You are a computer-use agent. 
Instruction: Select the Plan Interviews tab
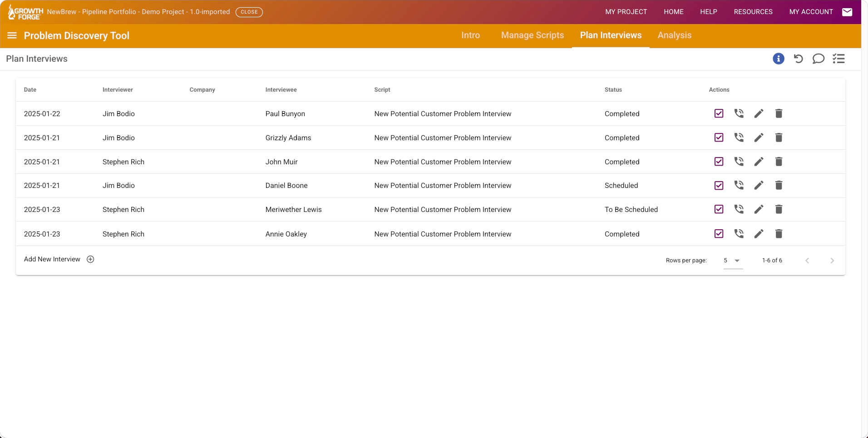(x=611, y=35)
